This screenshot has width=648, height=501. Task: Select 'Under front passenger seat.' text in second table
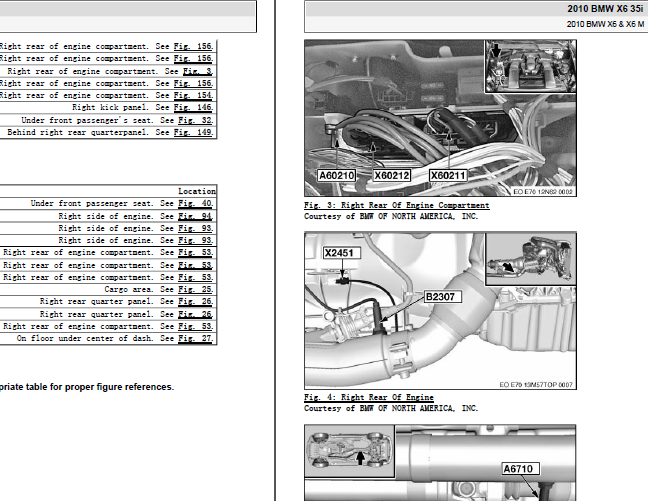coord(92,203)
